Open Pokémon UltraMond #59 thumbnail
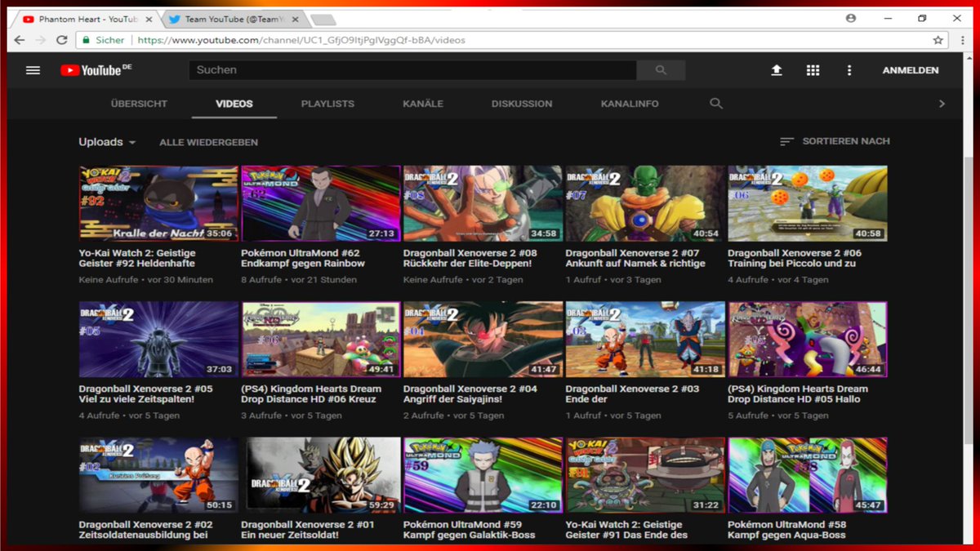The image size is (980, 551). (x=483, y=475)
